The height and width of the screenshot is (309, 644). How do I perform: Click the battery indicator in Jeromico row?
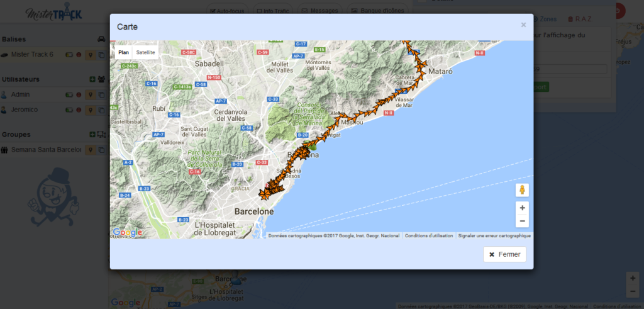point(69,110)
